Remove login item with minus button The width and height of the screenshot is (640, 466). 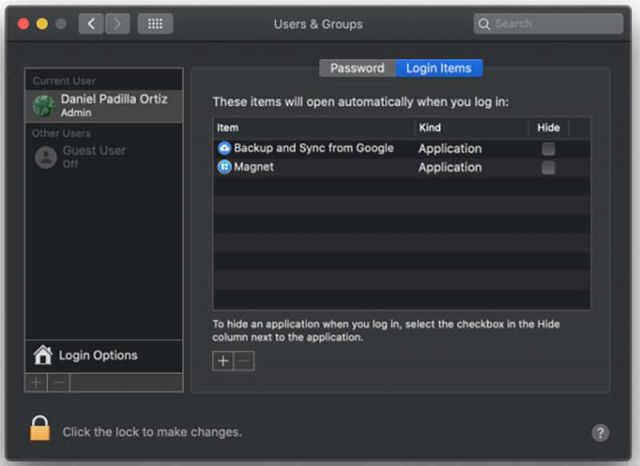[244, 361]
